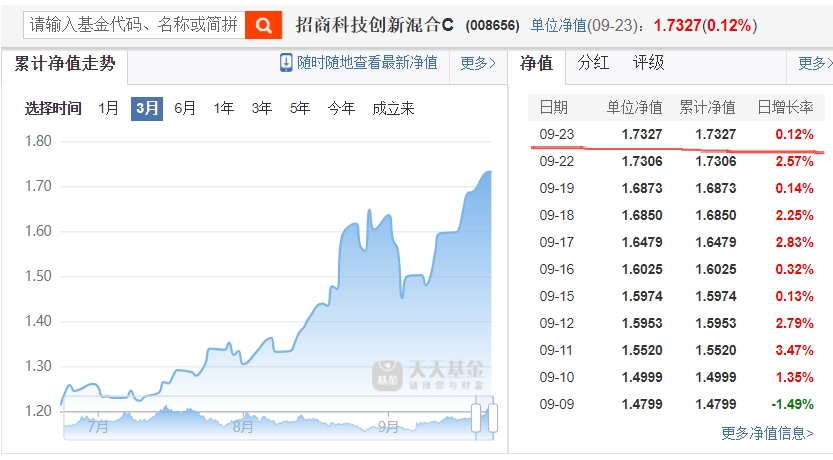
Task: Click growth rate 1.35% cell
Action: pos(794,378)
